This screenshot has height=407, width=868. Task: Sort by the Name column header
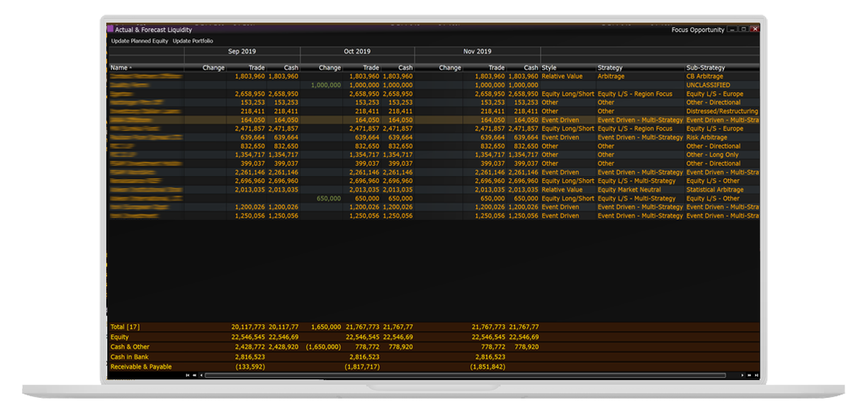pos(119,68)
